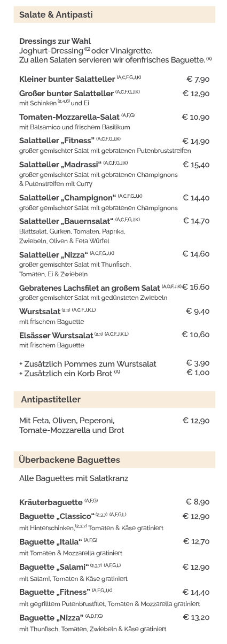The image size is (227, 644).
Task: Select Salatteller „Bauernsalat“ entry
Action: pyautogui.click(x=66, y=221)
